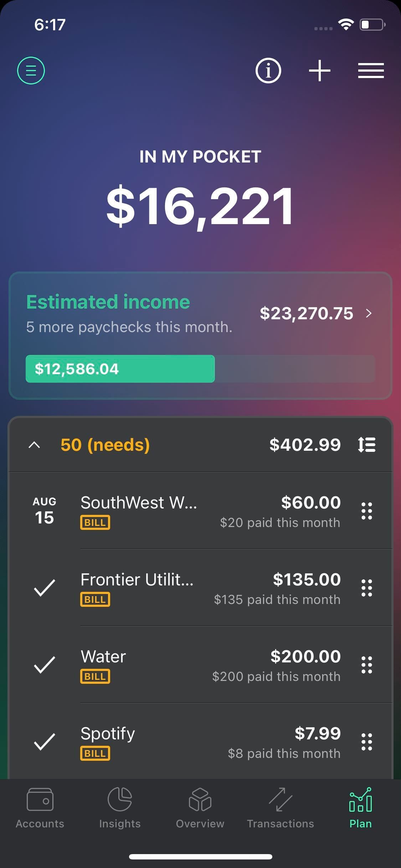The height and width of the screenshot is (868, 401).
Task: Tap the info circle icon
Action: (x=268, y=71)
